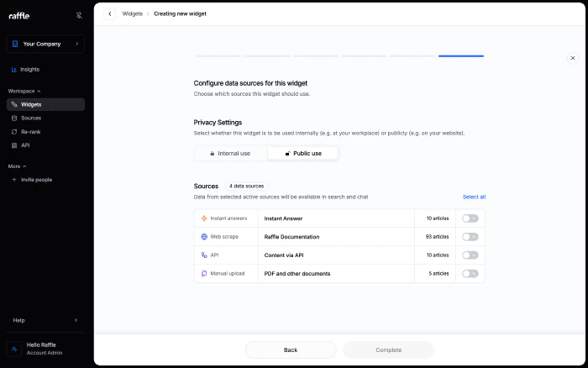Screen dimensions: 588x368
Task: Enable Content via API source toggle
Action: click(470, 255)
